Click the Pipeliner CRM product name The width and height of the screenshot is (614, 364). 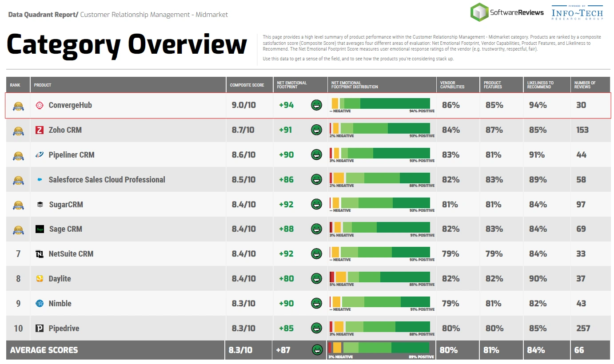click(x=72, y=155)
